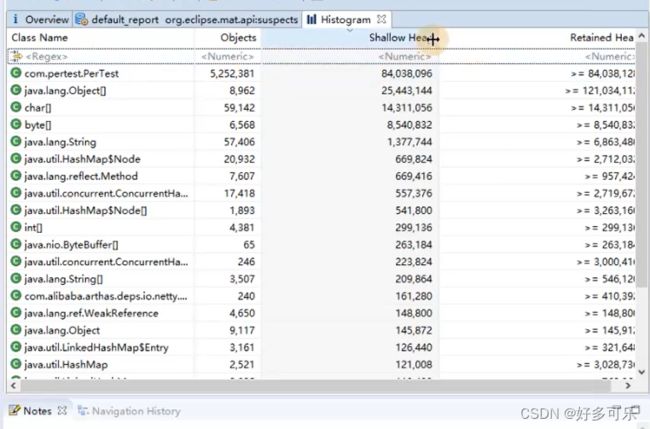Screen dimensions: 650x429
Task: Click the horizontal scroll right arrow
Action: [x=628, y=385]
